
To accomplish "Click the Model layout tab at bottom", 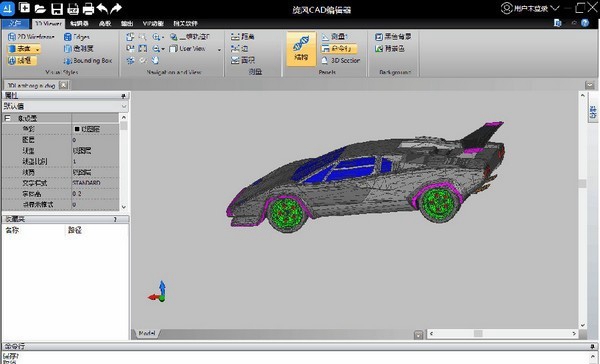I will click(147, 333).
